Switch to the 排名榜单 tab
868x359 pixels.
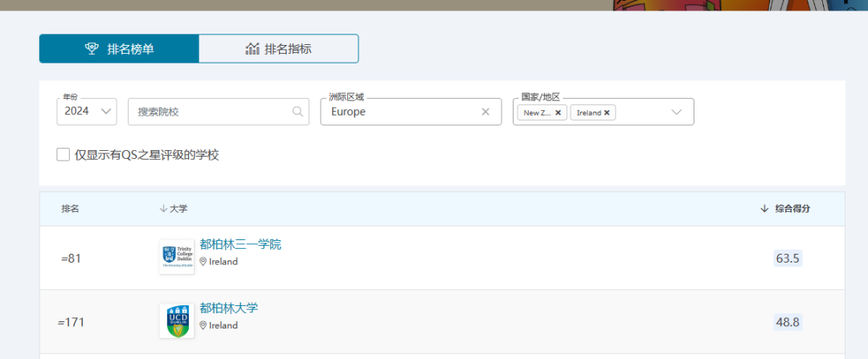pyautogui.click(x=119, y=49)
